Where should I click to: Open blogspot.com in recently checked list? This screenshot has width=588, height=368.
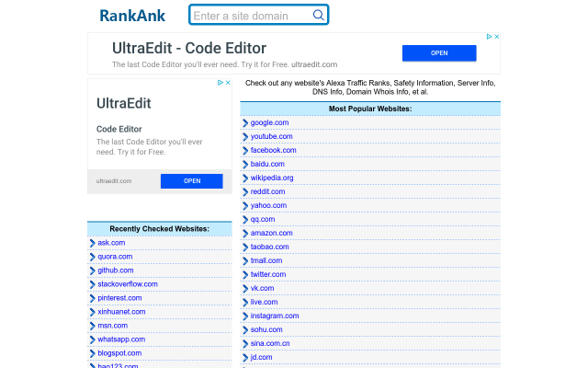coord(119,353)
